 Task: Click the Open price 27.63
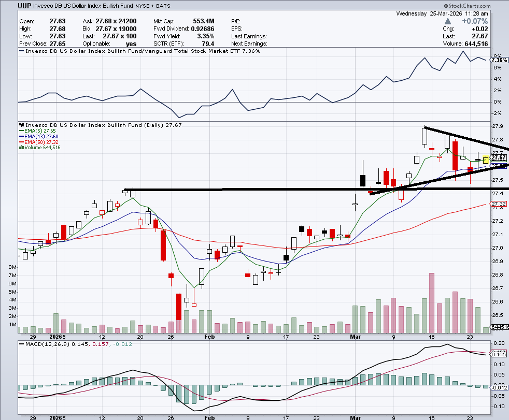pos(58,21)
